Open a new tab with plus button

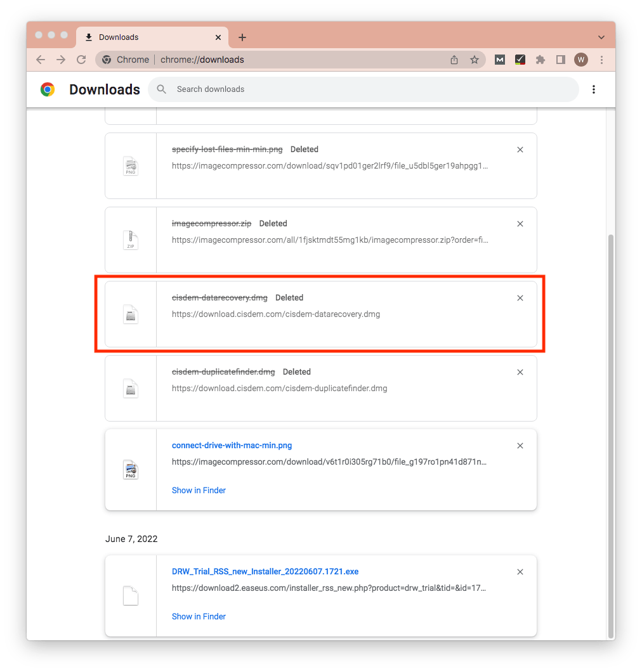coord(242,37)
